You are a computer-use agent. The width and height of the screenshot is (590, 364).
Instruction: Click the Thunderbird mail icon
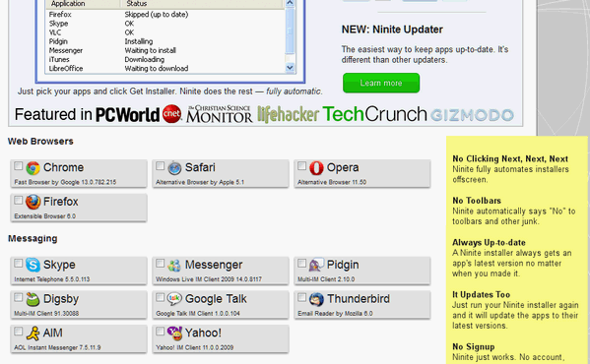pos(316,299)
